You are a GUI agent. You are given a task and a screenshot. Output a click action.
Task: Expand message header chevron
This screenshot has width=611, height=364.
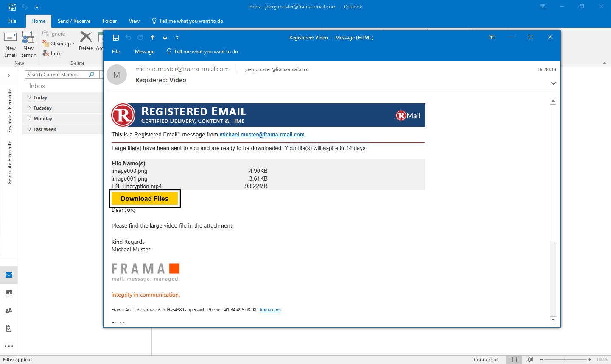[553, 83]
